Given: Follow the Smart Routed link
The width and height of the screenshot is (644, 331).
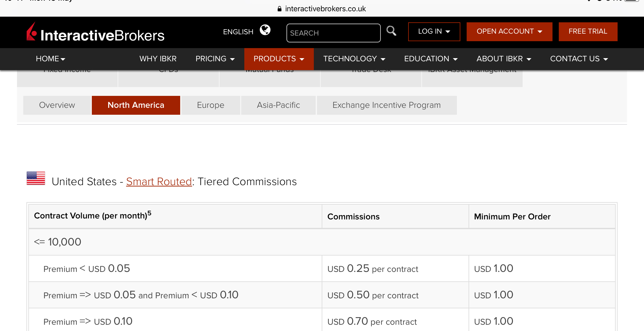Looking at the screenshot, I should click(x=159, y=182).
